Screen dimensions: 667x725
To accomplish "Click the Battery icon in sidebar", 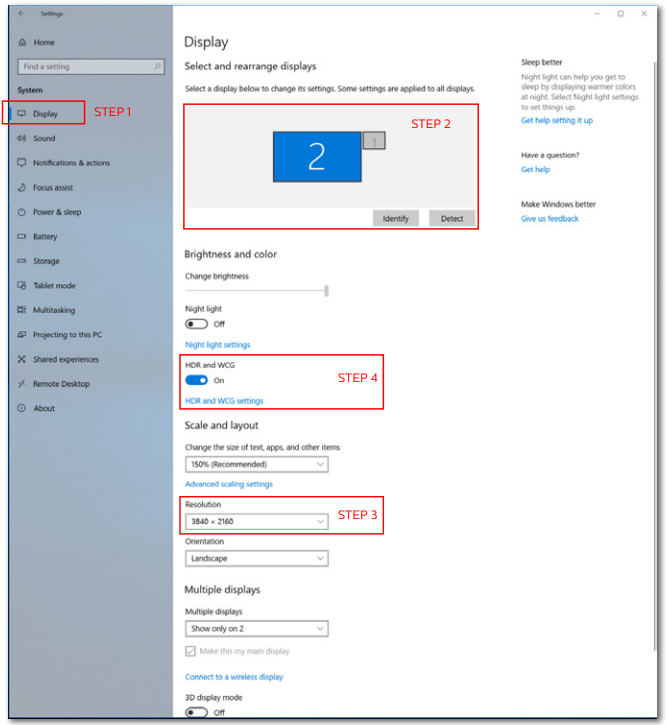I will pyautogui.click(x=22, y=236).
